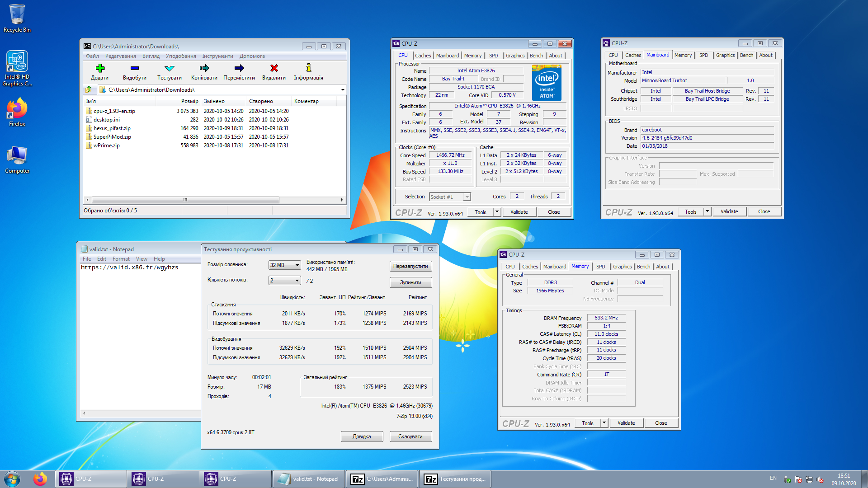Select the desktop.ini file icon

pyautogui.click(x=89, y=119)
